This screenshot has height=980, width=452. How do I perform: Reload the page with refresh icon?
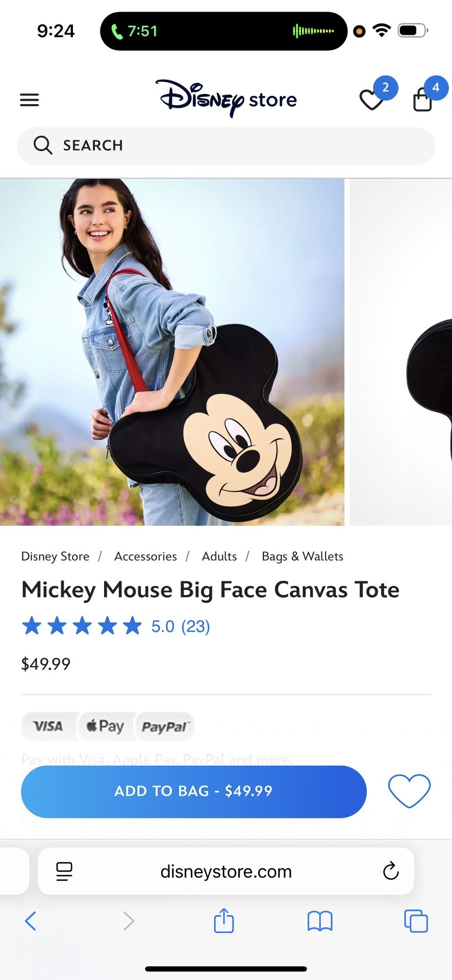pyautogui.click(x=391, y=871)
